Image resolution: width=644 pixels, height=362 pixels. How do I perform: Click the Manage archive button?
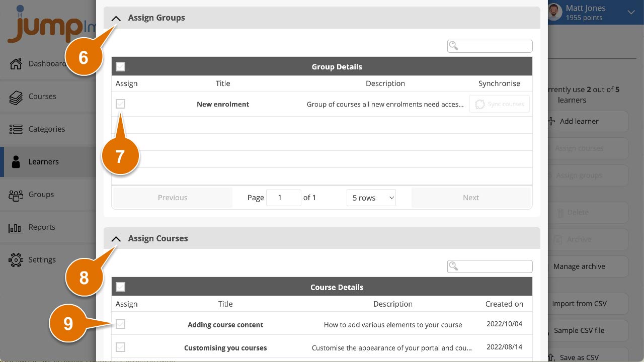[588, 267]
